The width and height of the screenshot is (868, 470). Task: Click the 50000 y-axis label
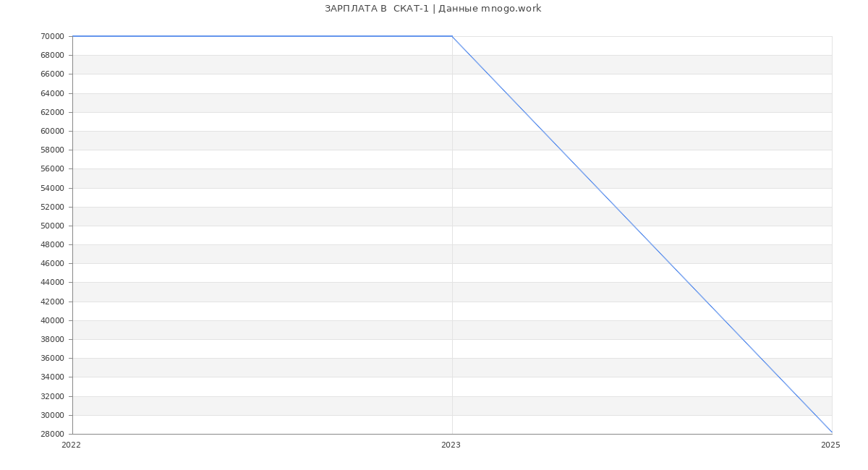tap(53, 226)
